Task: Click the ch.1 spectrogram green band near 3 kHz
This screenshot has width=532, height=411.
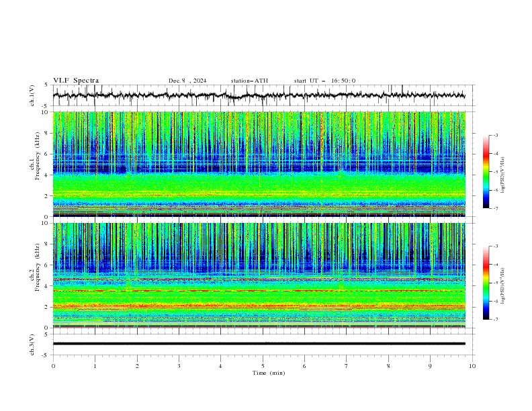Action: tap(259, 185)
